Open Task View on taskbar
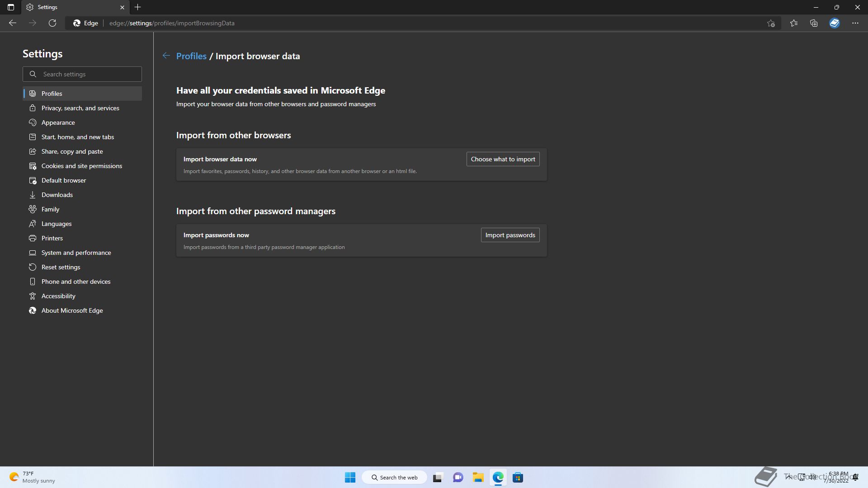 click(438, 477)
